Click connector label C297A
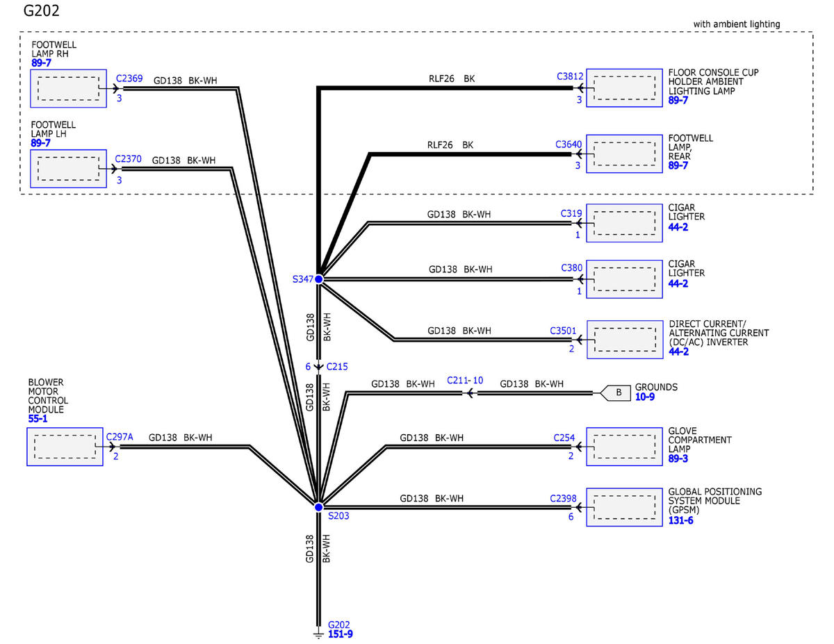 click(x=120, y=437)
